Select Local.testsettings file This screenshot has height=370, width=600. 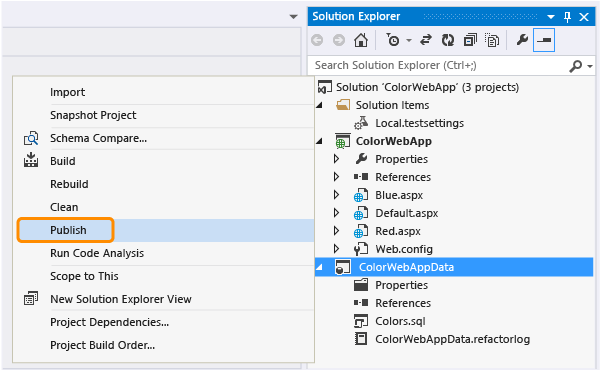click(x=419, y=123)
